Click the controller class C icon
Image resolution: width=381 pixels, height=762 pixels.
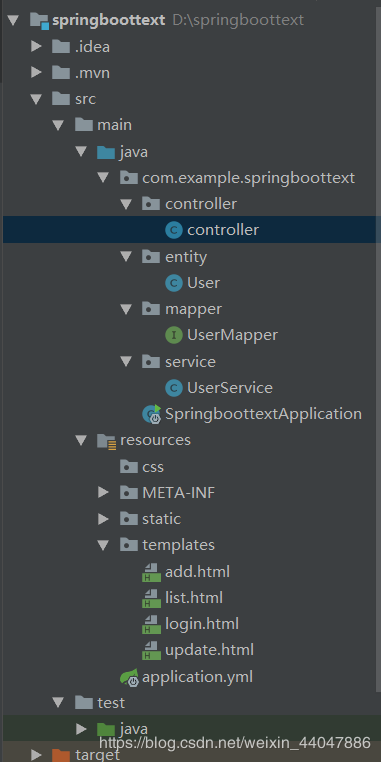point(174,230)
